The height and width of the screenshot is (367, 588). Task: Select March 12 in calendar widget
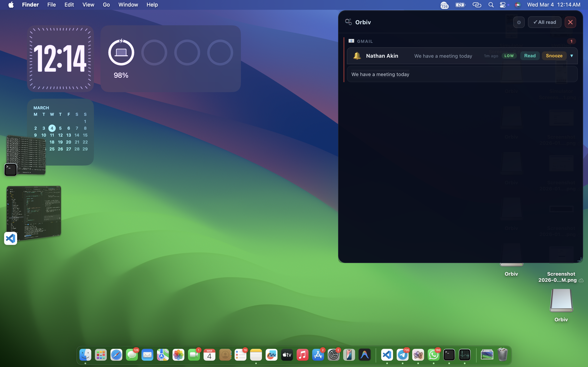(x=60, y=135)
